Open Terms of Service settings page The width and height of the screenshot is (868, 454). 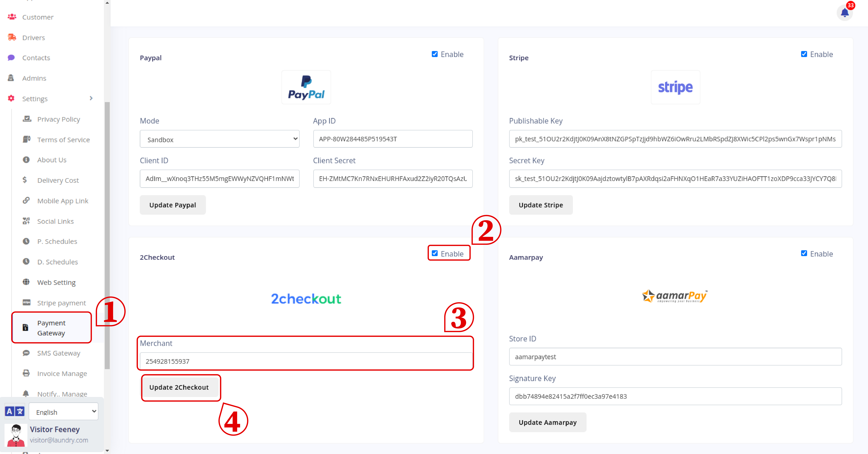click(63, 140)
